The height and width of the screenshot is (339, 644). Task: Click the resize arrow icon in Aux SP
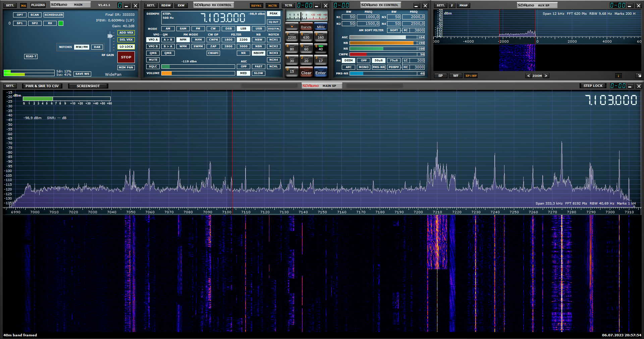pyautogui.click(x=639, y=76)
